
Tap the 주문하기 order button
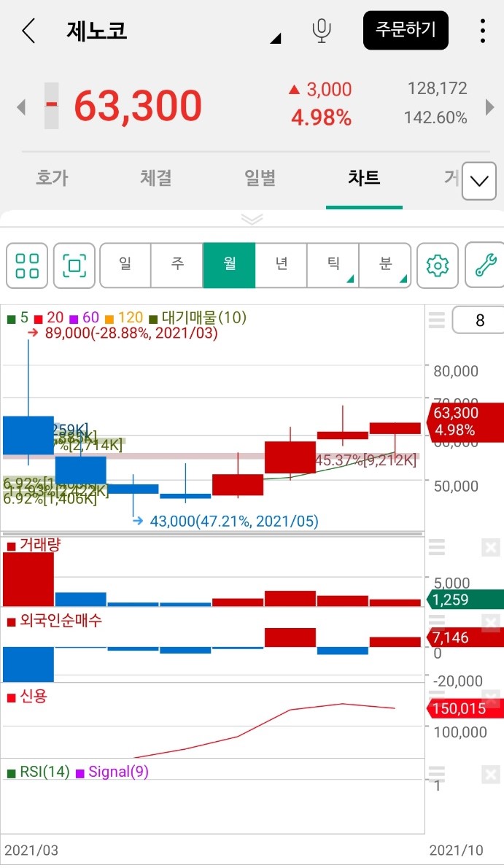coord(406,30)
